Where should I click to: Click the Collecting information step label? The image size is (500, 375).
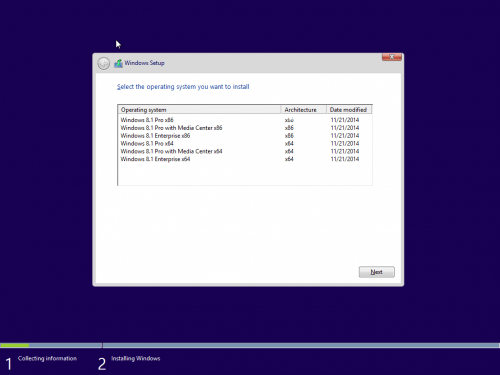pos(47,358)
